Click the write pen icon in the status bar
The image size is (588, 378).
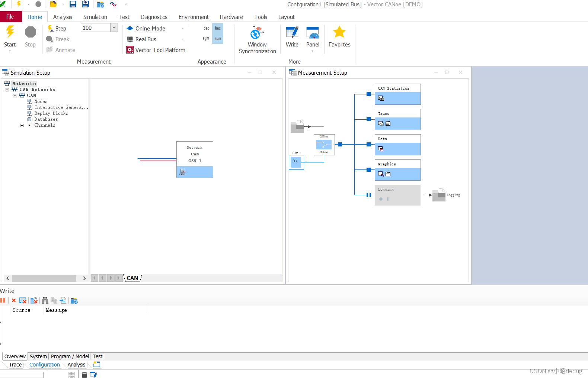coord(93,375)
